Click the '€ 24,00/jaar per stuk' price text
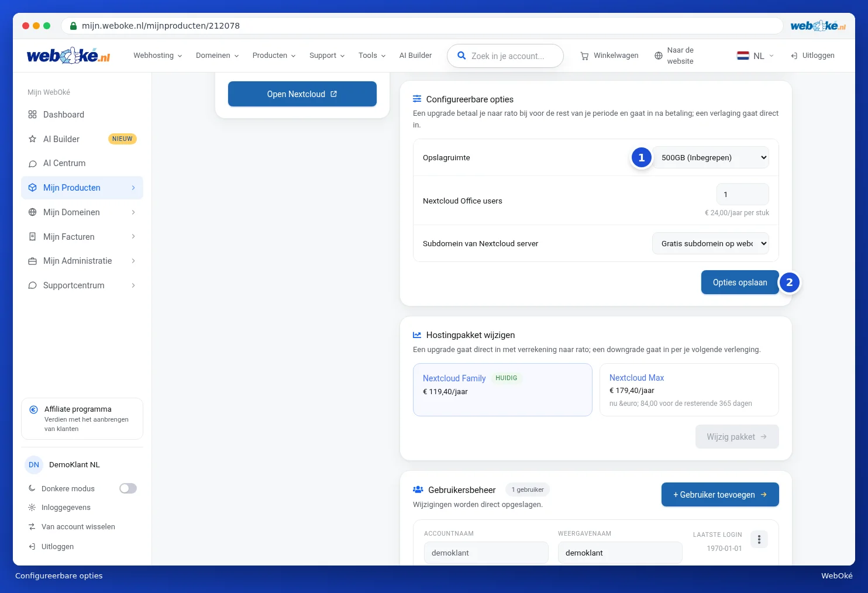The height and width of the screenshot is (593, 868). 737,213
